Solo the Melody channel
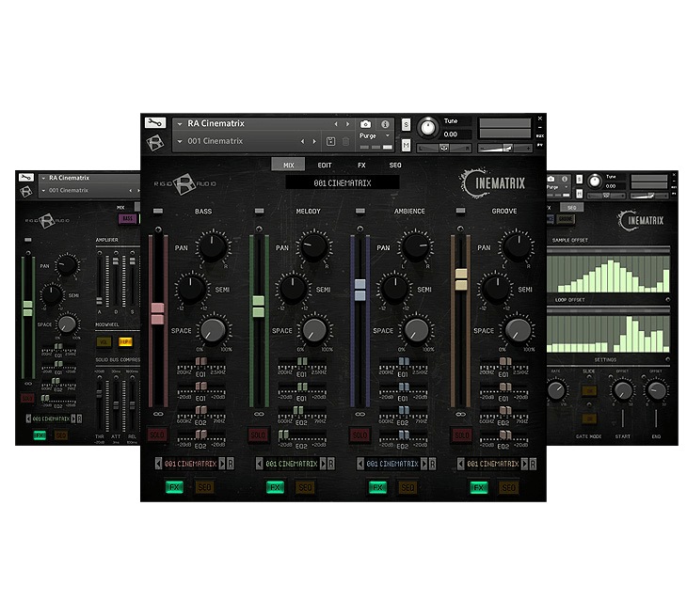Image resolution: width=687 pixels, height=616 pixels. pos(258,435)
